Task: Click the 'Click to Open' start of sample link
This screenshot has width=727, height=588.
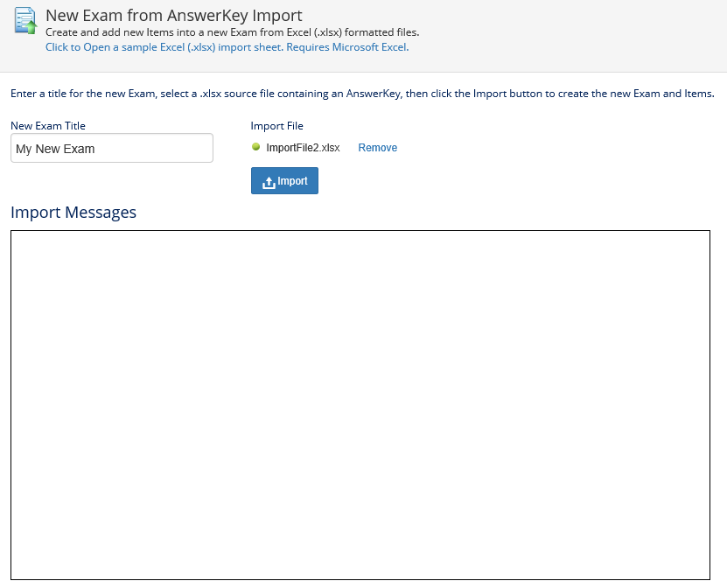Action: coord(78,47)
